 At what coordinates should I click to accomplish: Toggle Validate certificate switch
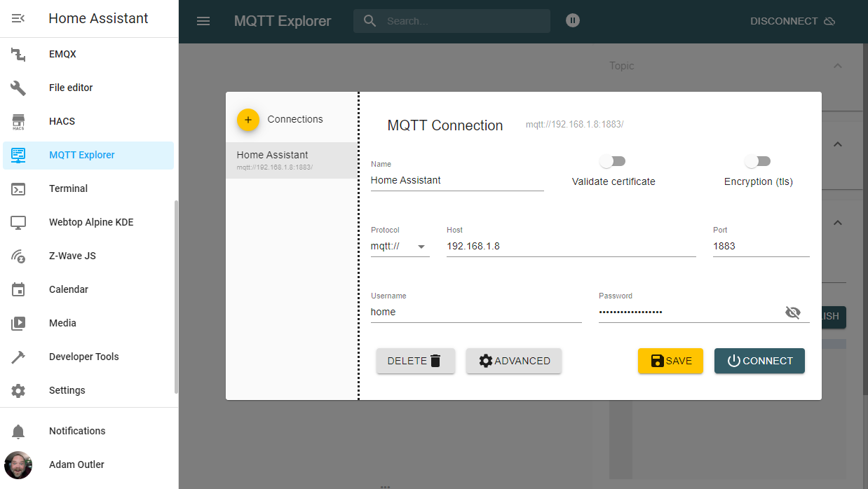point(613,162)
